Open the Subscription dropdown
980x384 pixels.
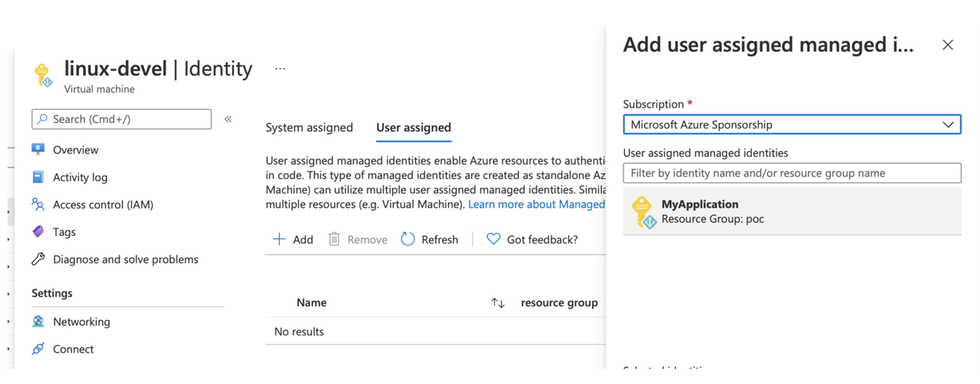pos(792,125)
